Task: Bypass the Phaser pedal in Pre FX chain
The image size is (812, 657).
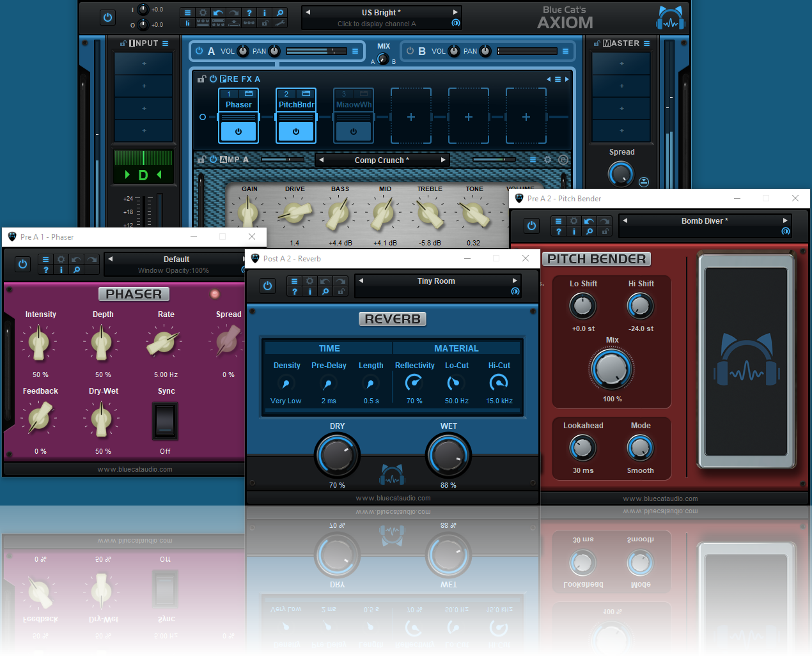Action: (238, 131)
